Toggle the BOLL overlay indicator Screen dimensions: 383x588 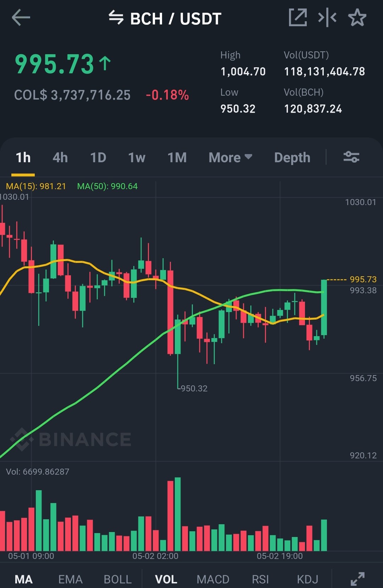[118, 579]
